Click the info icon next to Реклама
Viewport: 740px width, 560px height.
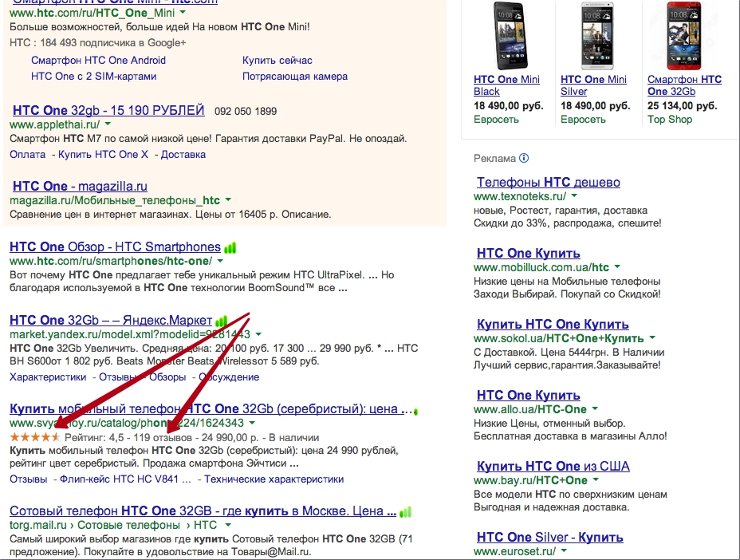click(x=524, y=159)
